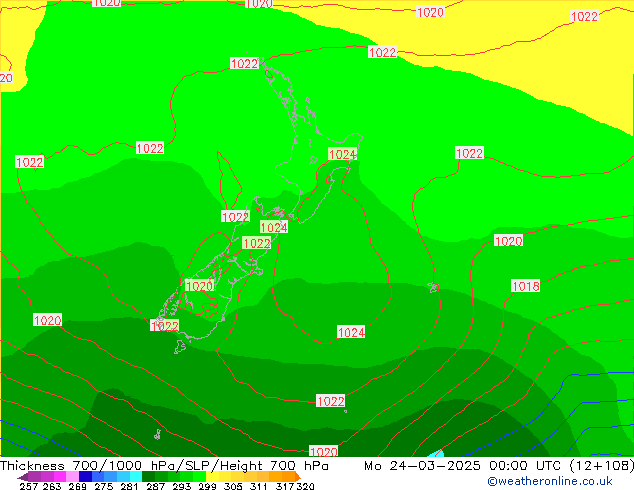634x490 pixels.
Task: Click the small Auckland Islands outline near bottom
Action: (x=158, y=434)
